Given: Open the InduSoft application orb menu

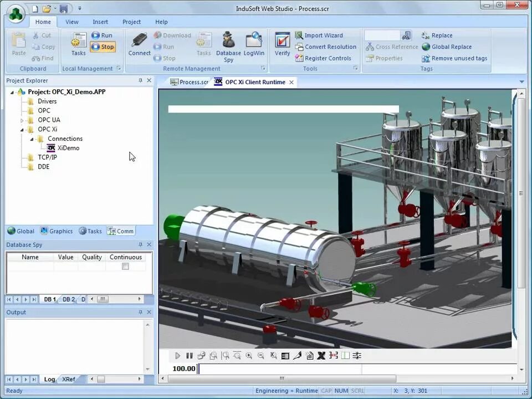Looking at the screenshot, I should 16,14.
